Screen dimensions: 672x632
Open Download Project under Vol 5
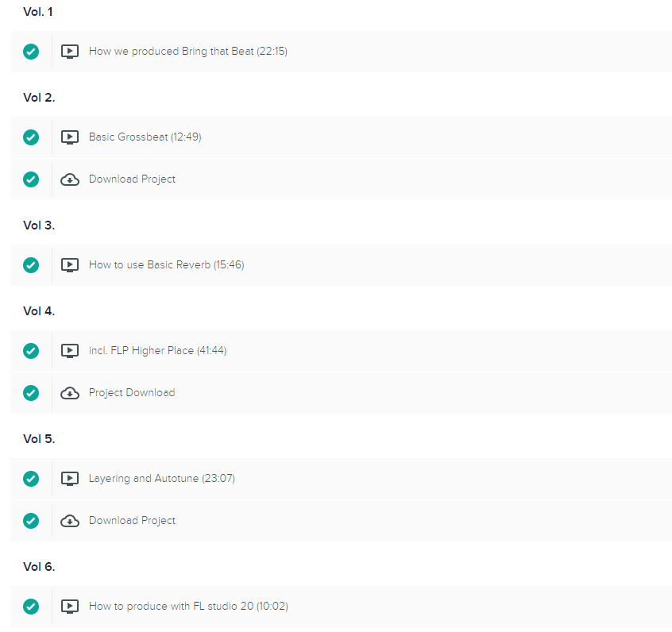[132, 521]
